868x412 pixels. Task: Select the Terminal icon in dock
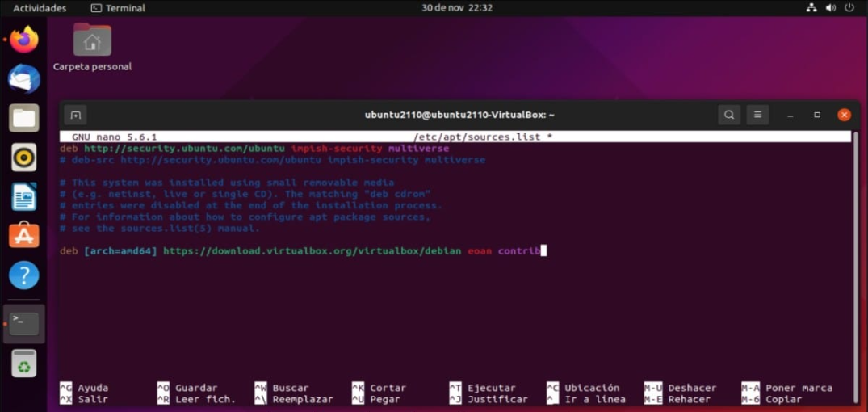click(x=23, y=323)
